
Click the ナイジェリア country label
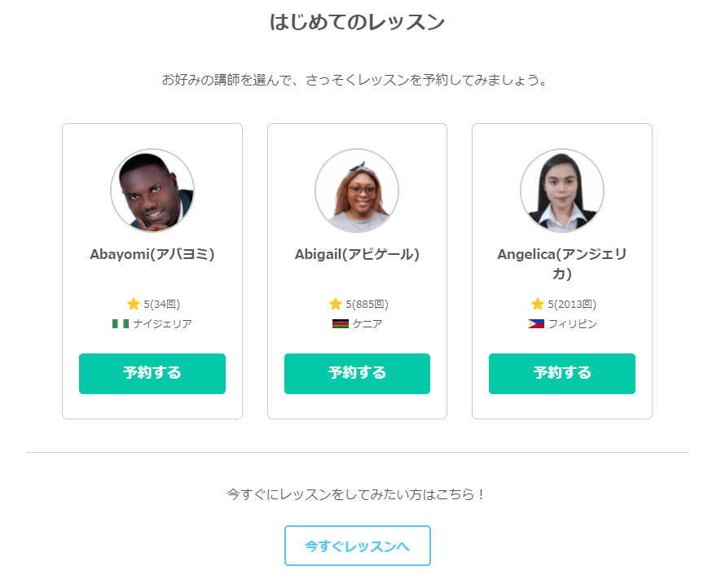(162, 323)
